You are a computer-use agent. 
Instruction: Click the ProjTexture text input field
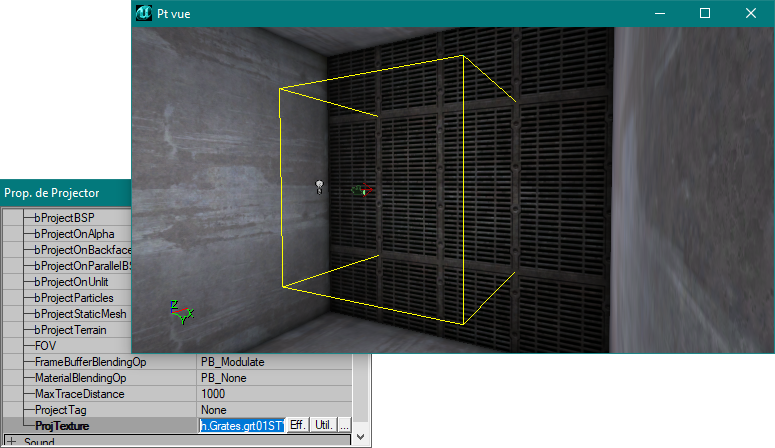point(241,426)
